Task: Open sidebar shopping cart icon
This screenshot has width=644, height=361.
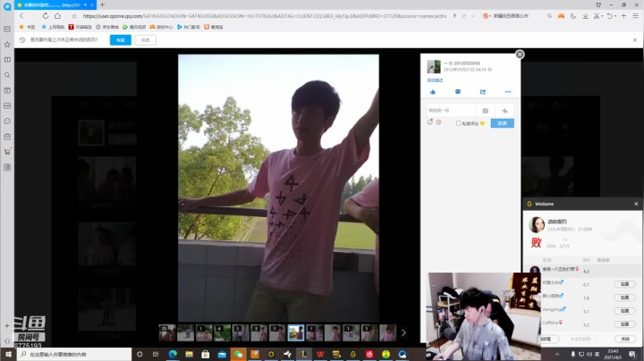Action: click(7, 152)
